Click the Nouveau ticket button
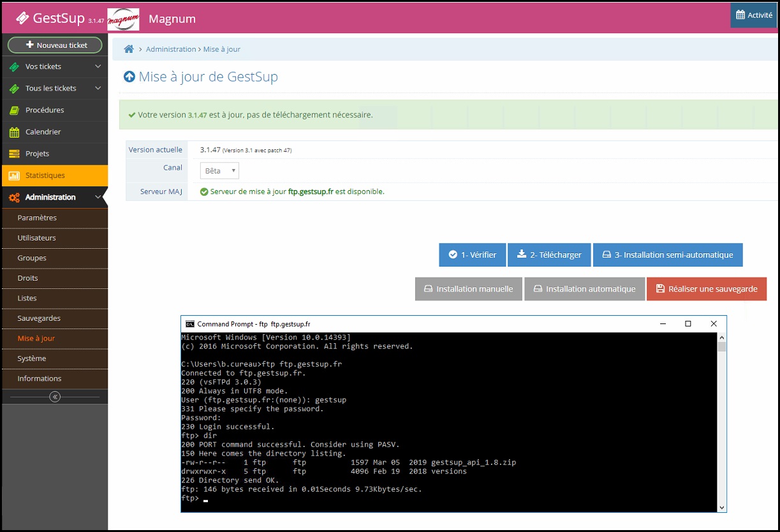780x532 pixels. pos(55,45)
